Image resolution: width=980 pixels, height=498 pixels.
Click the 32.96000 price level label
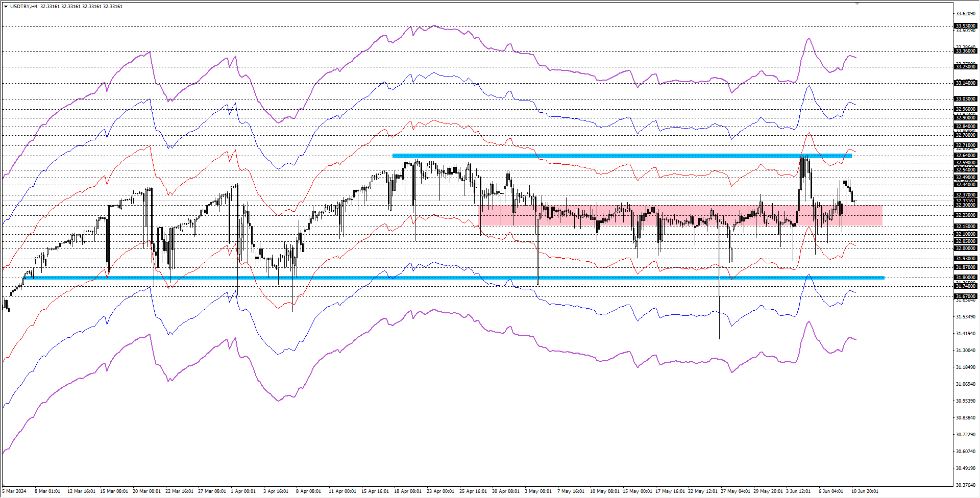966,109
